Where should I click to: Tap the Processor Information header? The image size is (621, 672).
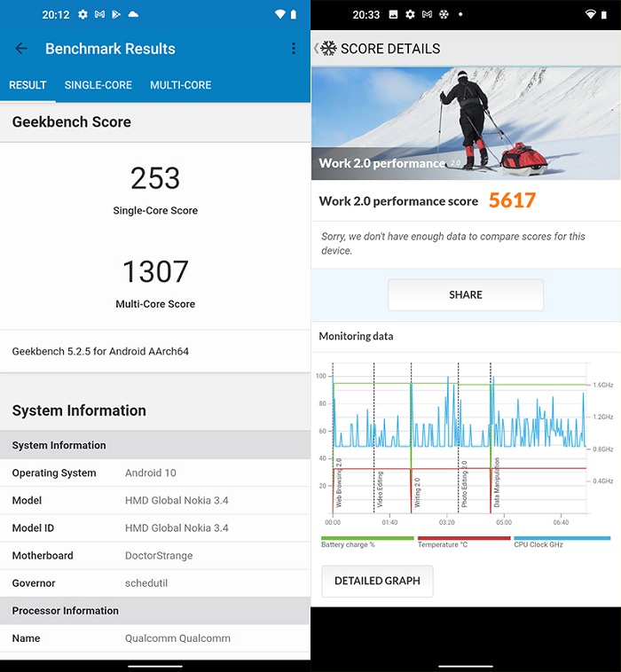point(155,610)
